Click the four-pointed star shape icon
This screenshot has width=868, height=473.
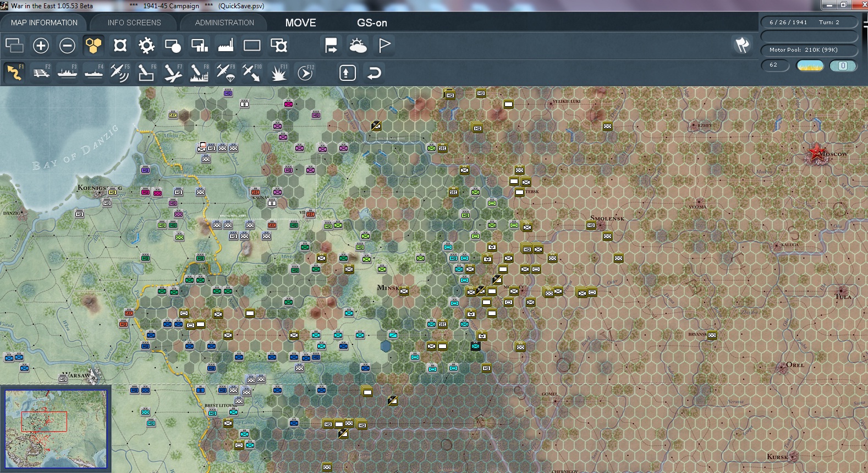(x=120, y=45)
